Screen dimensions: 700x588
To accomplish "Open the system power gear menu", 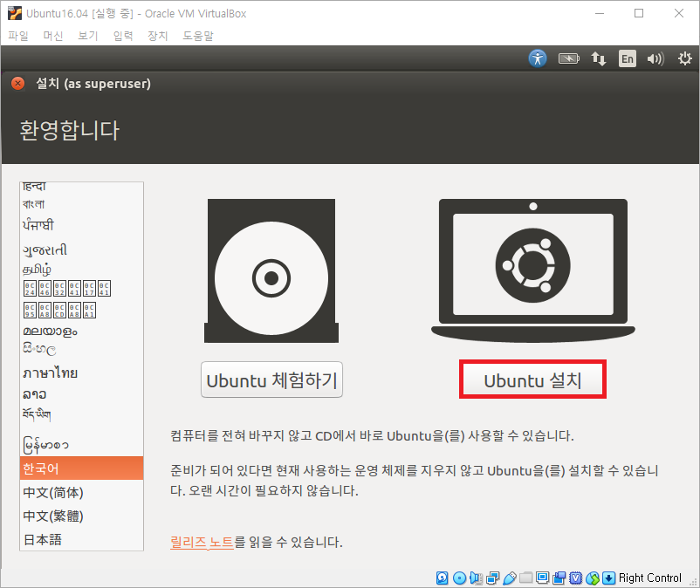I will click(684, 58).
